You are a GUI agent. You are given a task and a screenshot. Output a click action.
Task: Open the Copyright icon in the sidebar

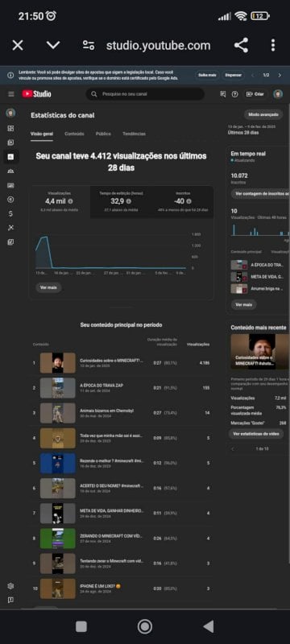pyautogui.click(x=10, y=200)
